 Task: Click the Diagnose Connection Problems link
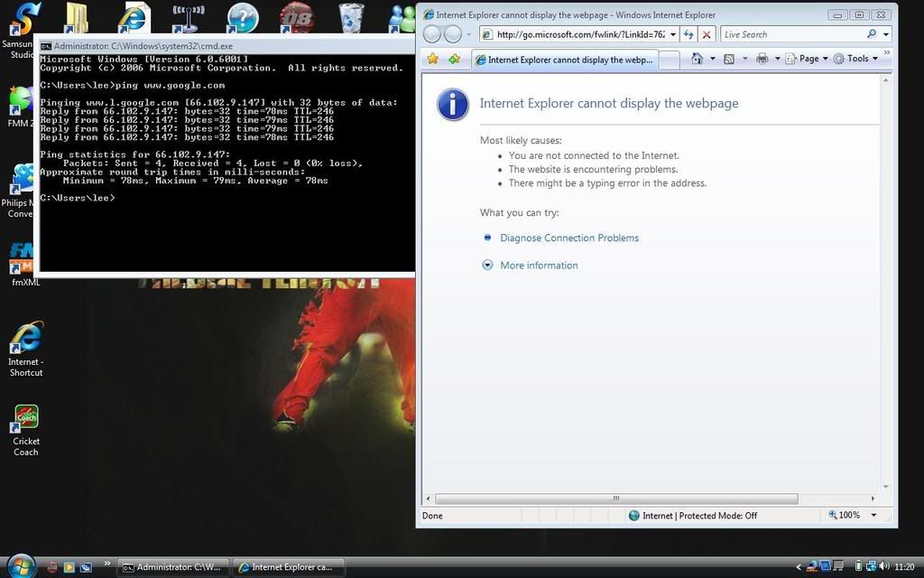(x=569, y=238)
